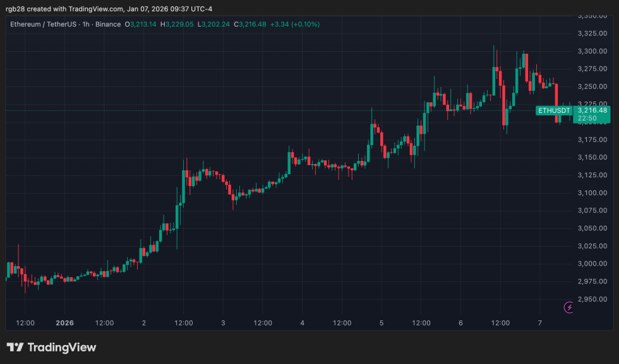Select the 7 date label on the timeline
Image resolution: width=619 pixels, height=364 pixels.
tap(540, 322)
